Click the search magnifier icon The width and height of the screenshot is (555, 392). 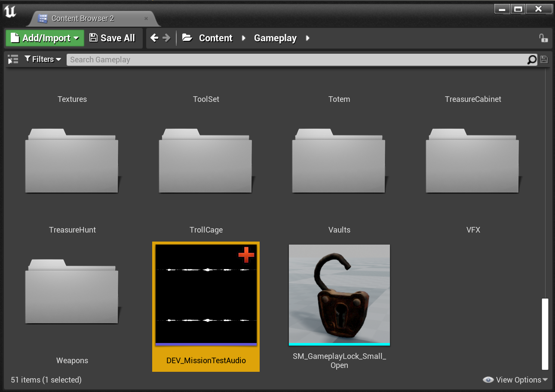[x=532, y=60]
